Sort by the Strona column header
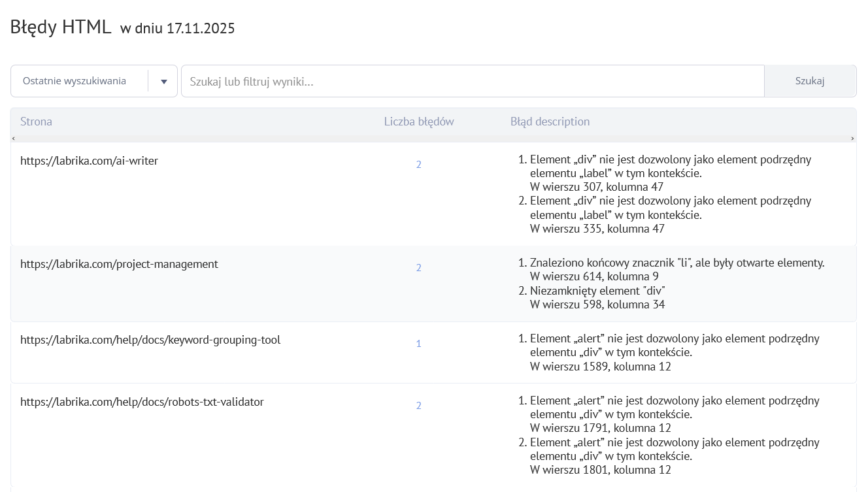Image resolution: width=868 pixels, height=492 pixels. pyautogui.click(x=36, y=122)
